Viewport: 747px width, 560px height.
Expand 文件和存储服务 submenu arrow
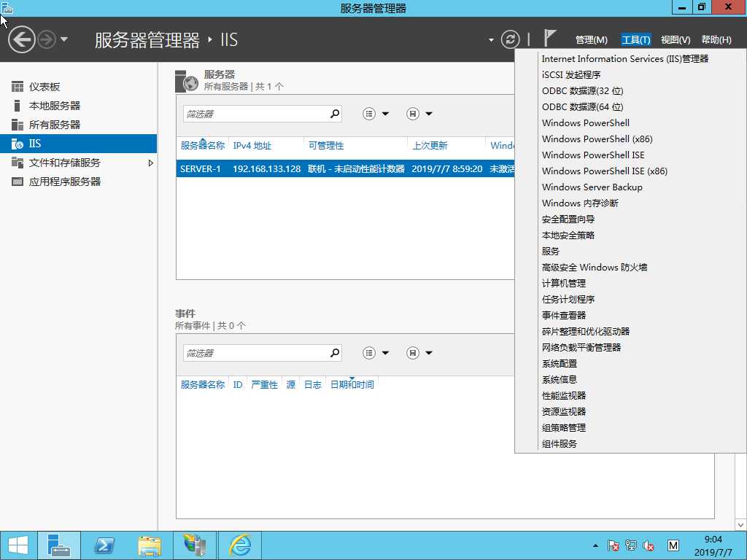[150, 163]
